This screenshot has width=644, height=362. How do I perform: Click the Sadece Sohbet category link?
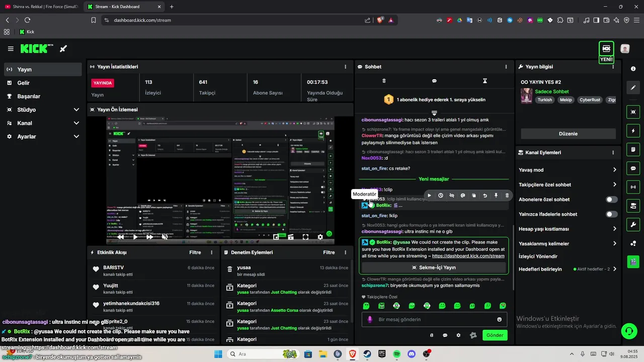[551, 92]
